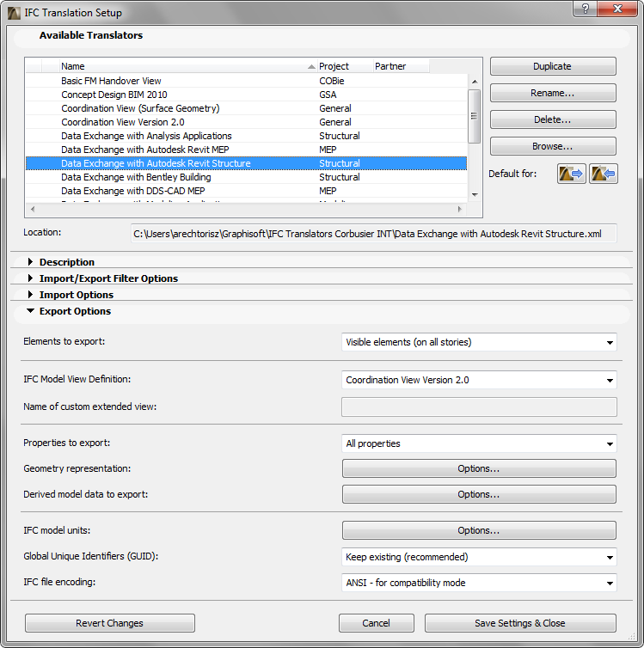This screenshot has width=644, height=648.
Task: Set selected translator as default for export
Action: [571, 174]
